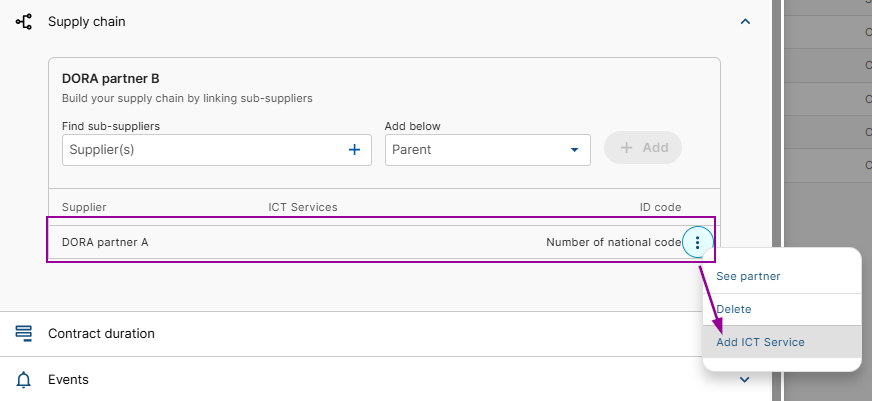Image resolution: width=872 pixels, height=401 pixels.
Task: Click the Contract duration stacked icon
Action: [x=24, y=334]
